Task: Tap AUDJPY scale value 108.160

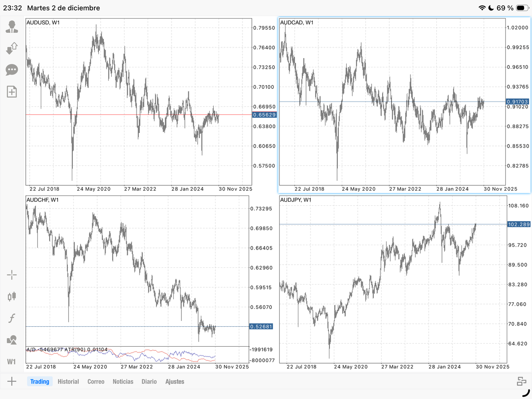Action: 518,206
